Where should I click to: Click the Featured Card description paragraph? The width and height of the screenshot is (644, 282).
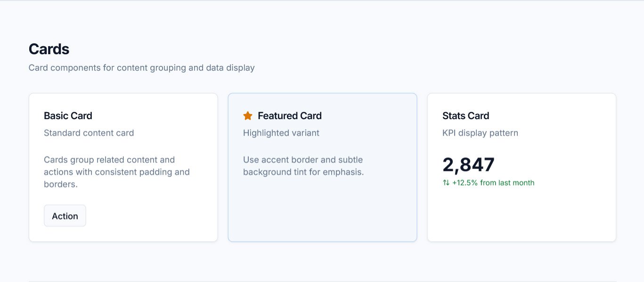(303, 166)
